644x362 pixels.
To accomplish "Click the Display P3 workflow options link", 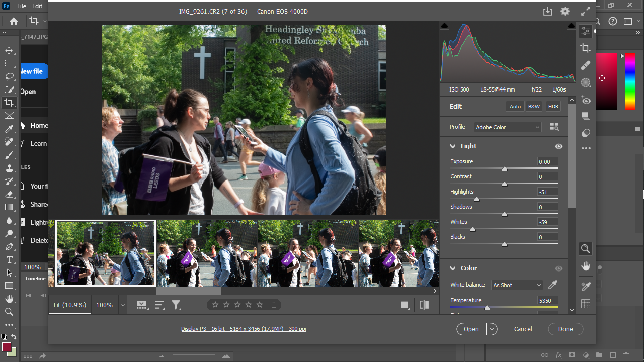I will click(x=244, y=329).
